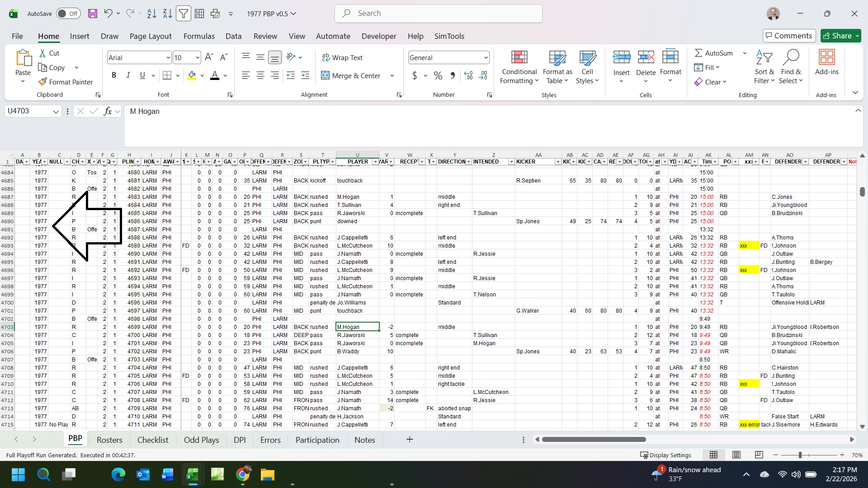Expand the General number format dropdown
Image resolution: width=868 pixels, height=488 pixels.
(486, 57)
